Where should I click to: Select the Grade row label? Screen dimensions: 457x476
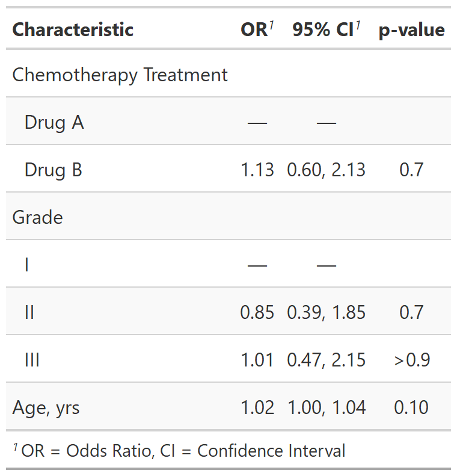[37, 217]
